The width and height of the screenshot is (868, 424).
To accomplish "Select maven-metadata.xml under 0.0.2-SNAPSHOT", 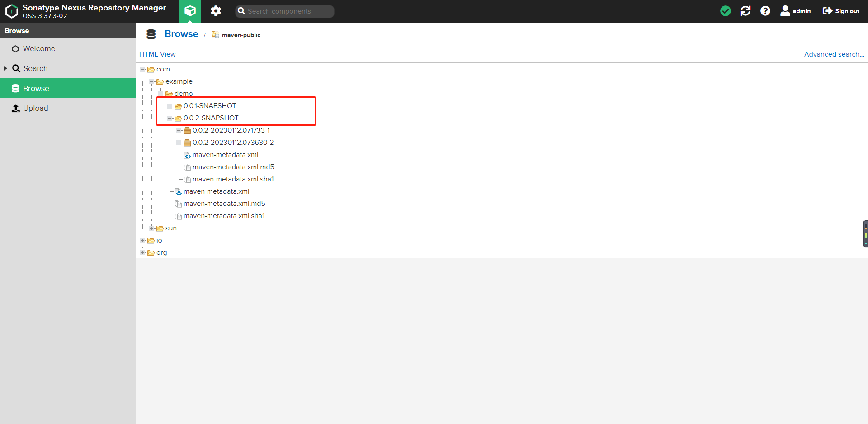I will pyautogui.click(x=225, y=155).
